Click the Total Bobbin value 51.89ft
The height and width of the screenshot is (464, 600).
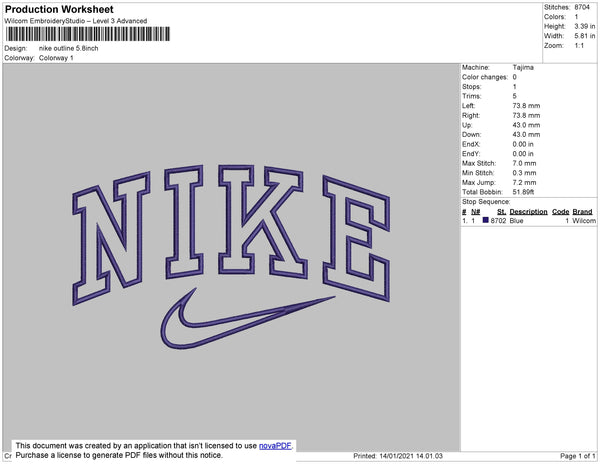pyautogui.click(x=523, y=192)
